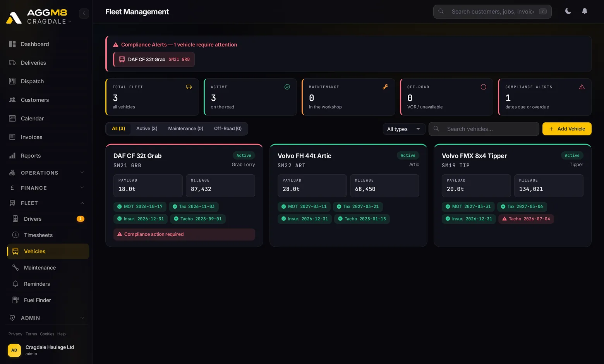Collapse the FLEET sidebar section
This screenshot has width=604, height=364.
(47, 203)
